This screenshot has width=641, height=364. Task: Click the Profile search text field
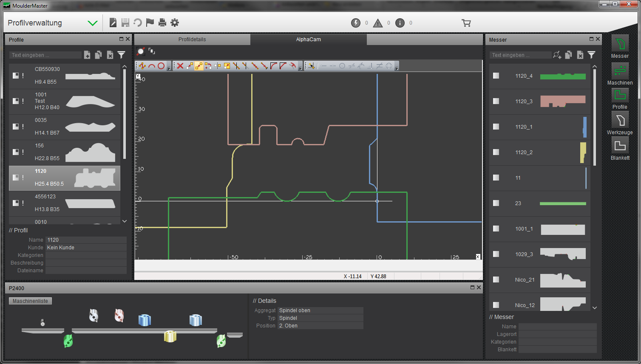(45, 55)
